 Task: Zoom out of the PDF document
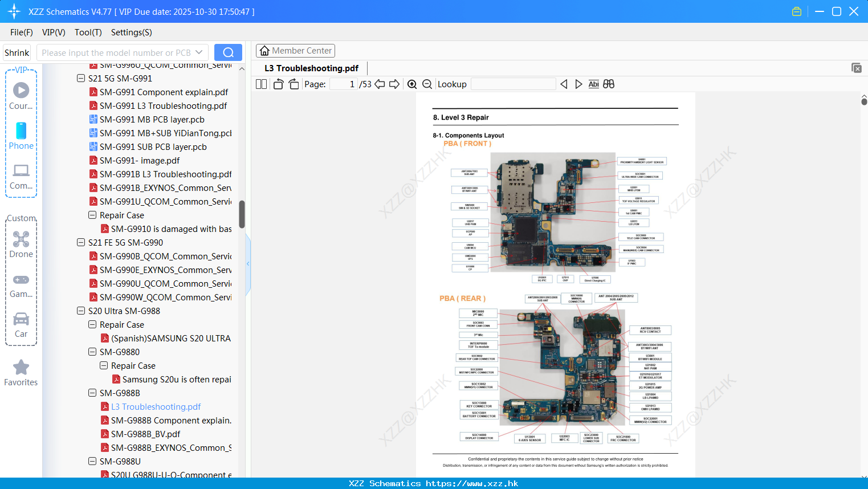coord(427,84)
